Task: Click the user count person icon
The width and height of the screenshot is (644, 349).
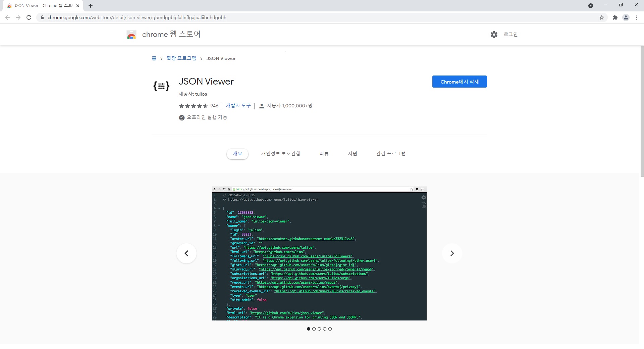Action: pyautogui.click(x=262, y=106)
